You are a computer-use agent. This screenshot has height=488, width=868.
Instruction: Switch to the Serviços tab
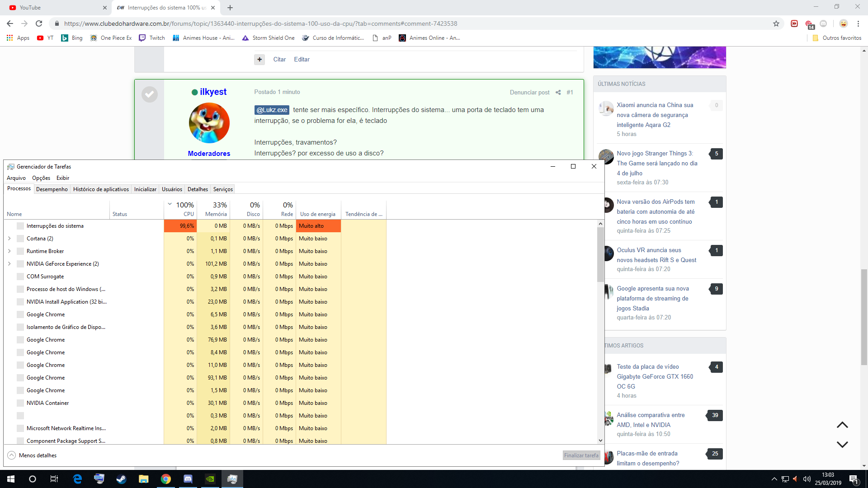point(223,189)
